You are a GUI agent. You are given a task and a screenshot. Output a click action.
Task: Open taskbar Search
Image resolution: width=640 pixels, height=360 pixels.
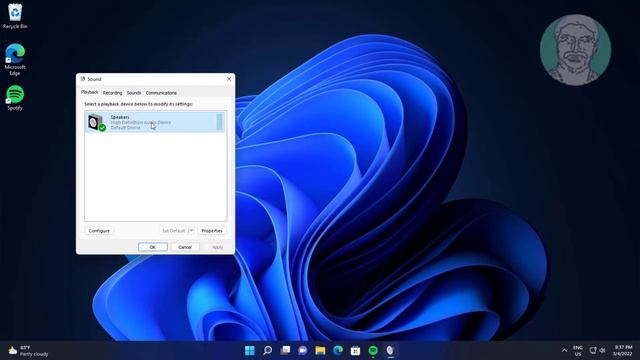(267, 350)
